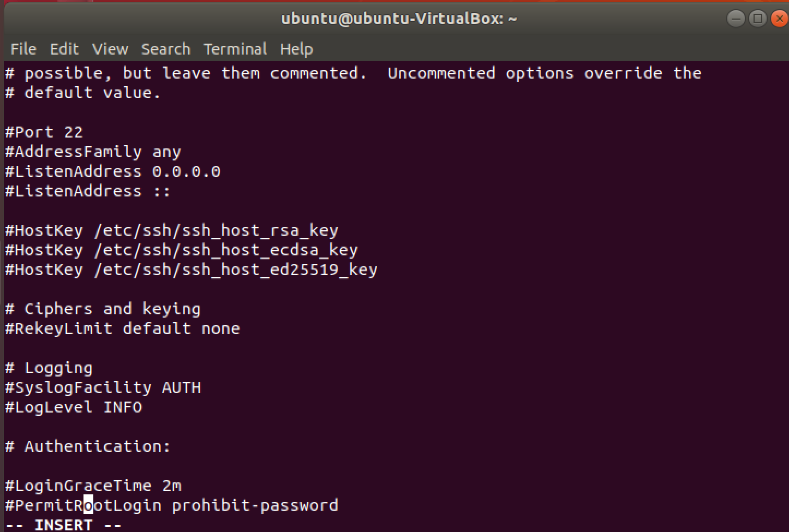Screen dimensions: 789x532
Task: Place cursor on #RekeyLimit default none
Action: click(x=123, y=329)
